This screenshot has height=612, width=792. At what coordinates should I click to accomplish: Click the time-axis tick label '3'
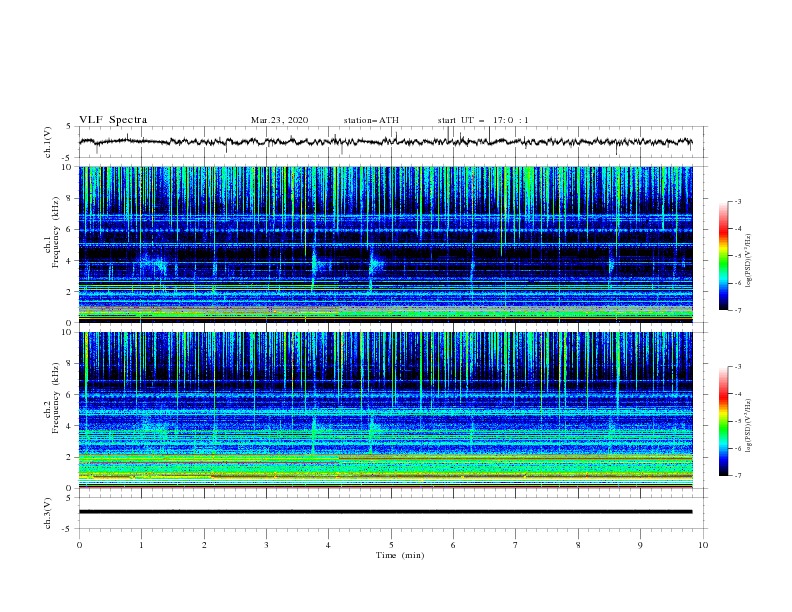click(266, 545)
